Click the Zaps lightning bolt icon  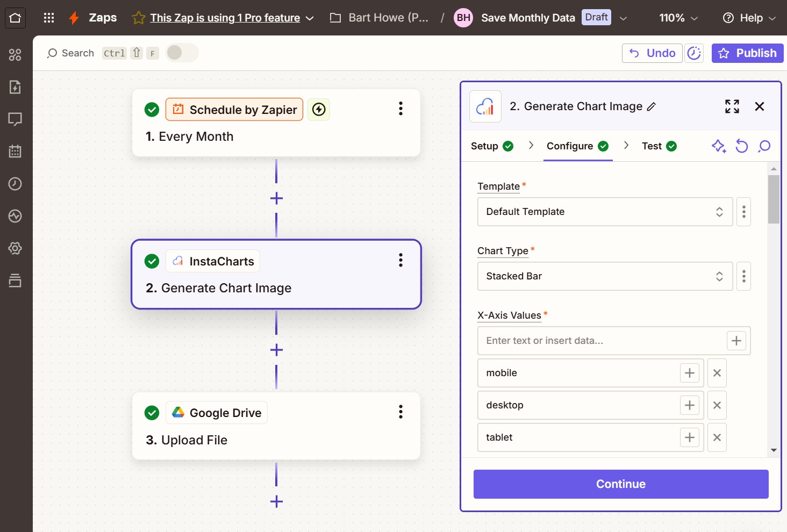[x=74, y=18]
